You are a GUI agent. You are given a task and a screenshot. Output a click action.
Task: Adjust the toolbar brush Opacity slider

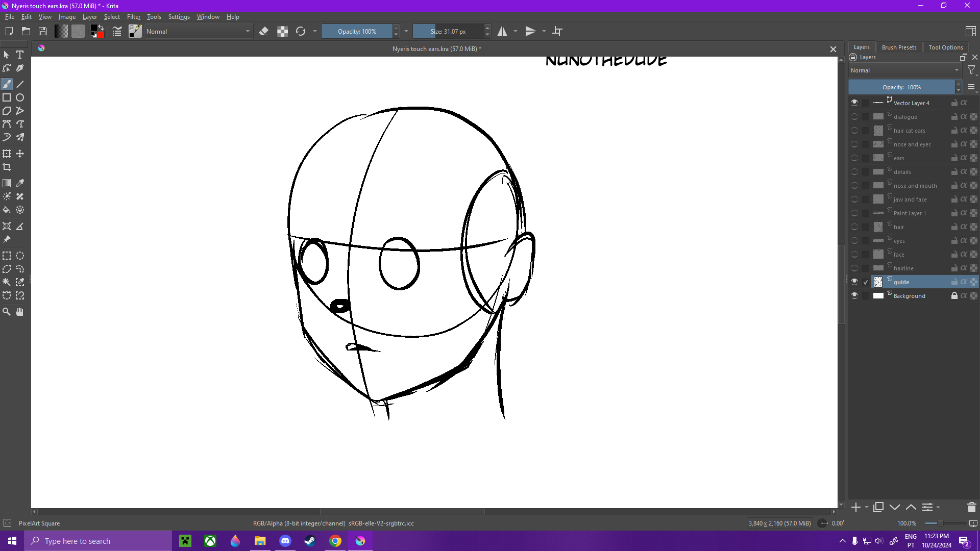tap(357, 32)
